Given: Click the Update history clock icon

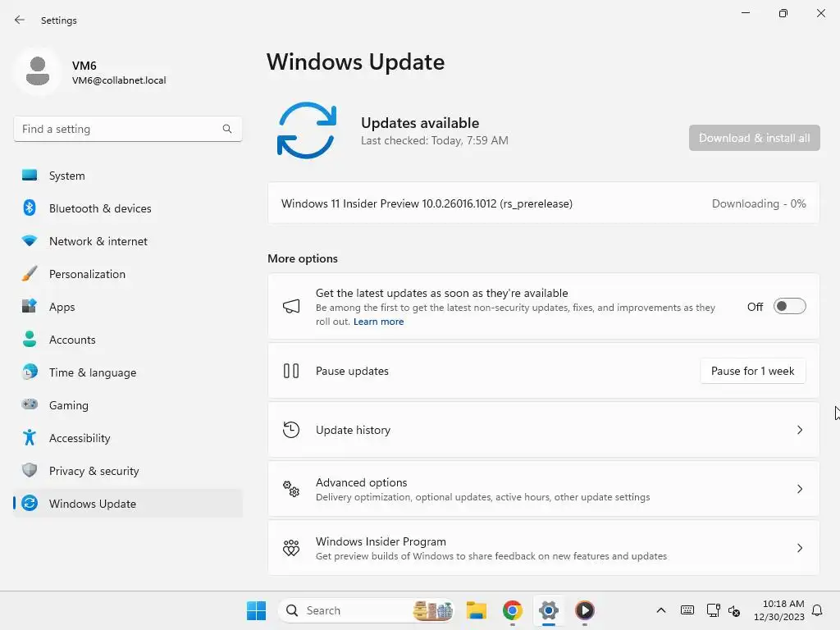Looking at the screenshot, I should pyautogui.click(x=291, y=430).
